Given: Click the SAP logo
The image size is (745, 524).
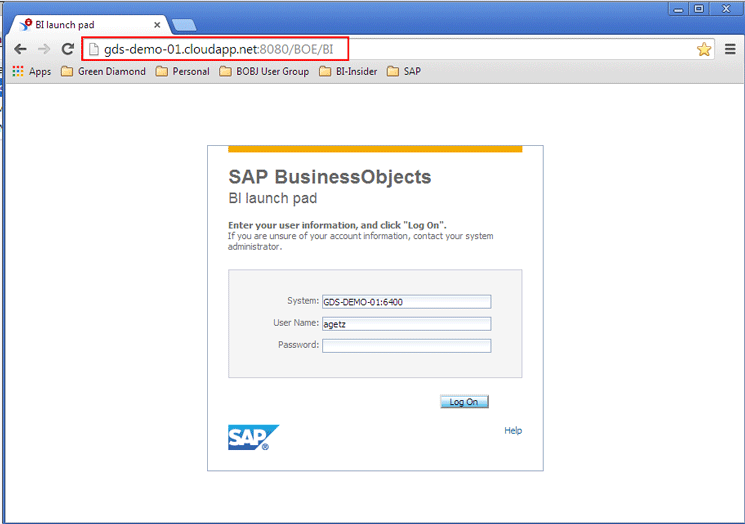Looking at the screenshot, I should [253, 437].
